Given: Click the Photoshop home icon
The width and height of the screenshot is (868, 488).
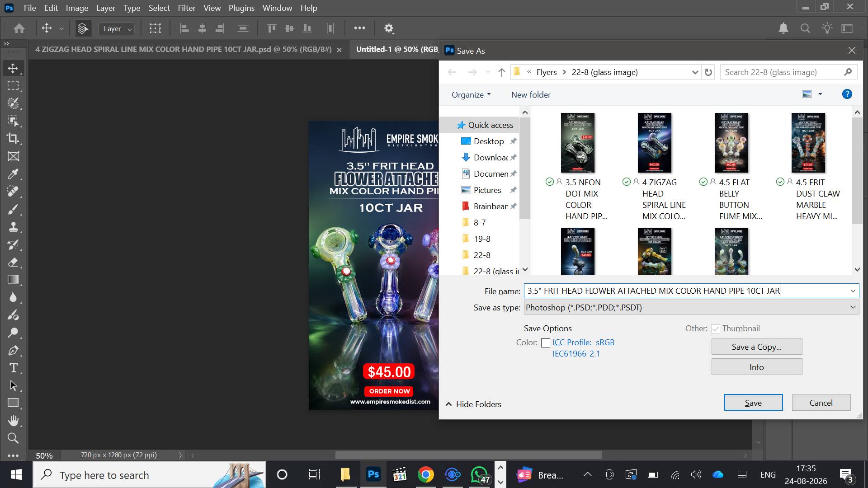Looking at the screenshot, I should click(19, 28).
